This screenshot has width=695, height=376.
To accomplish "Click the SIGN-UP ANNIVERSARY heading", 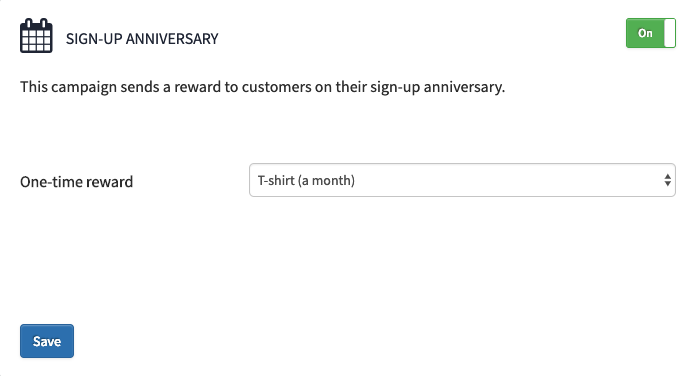I will pyautogui.click(x=142, y=39).
